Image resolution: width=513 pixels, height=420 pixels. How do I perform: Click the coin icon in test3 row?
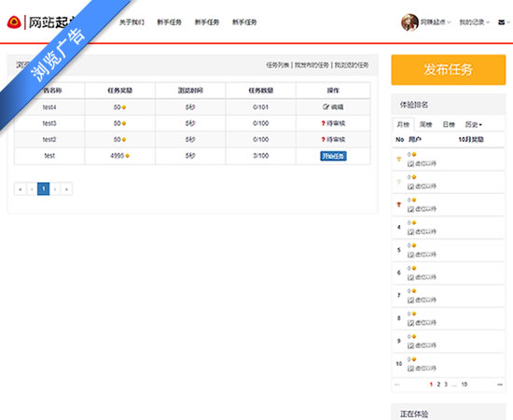[x=124, y=124]
